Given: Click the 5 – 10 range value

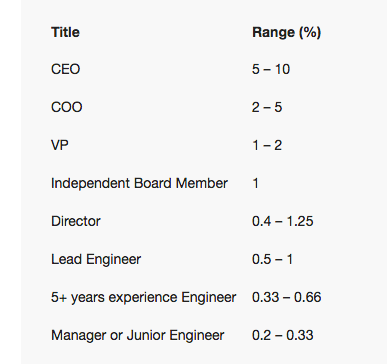Looking at the screenshot, I should point(271,69).
